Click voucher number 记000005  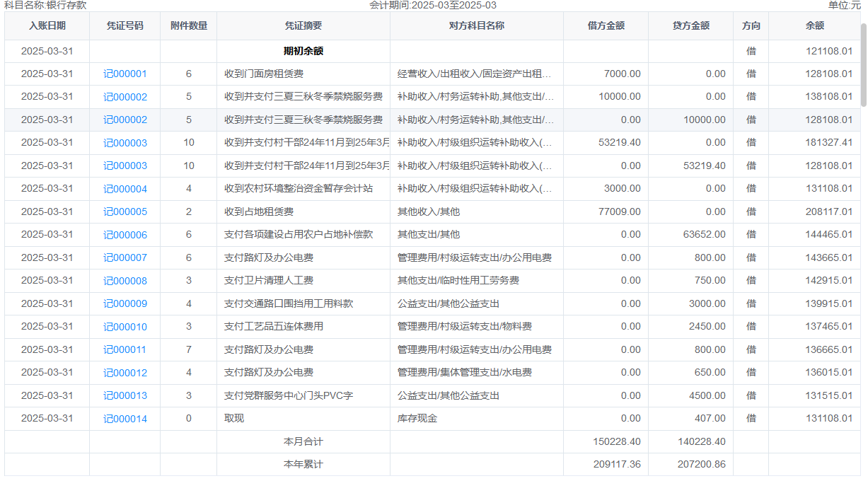125,212
